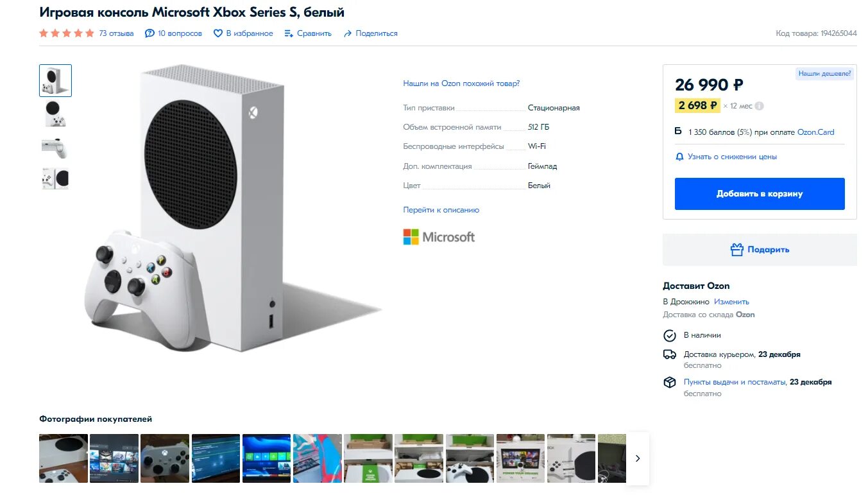868x495 pixels.
Task: Click the questions speech bubble icon
Action: pyautogui.click(x=149, y=33)
